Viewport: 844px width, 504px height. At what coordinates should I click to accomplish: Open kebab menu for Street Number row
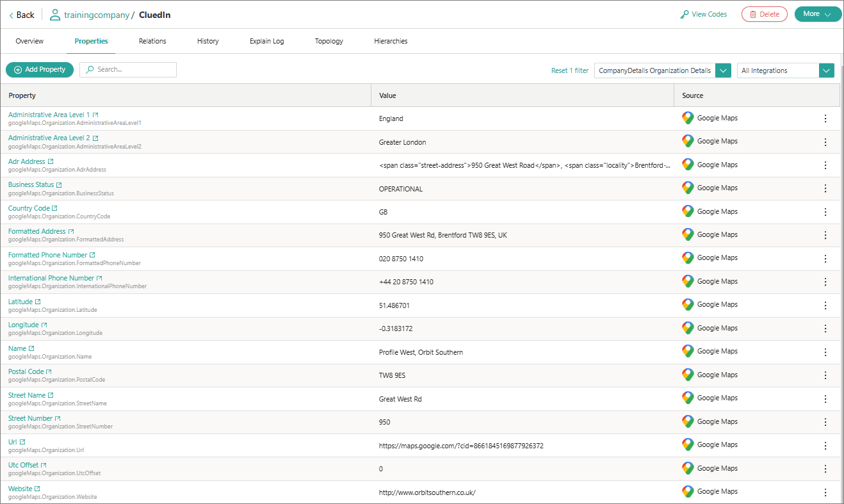point(825,422)
